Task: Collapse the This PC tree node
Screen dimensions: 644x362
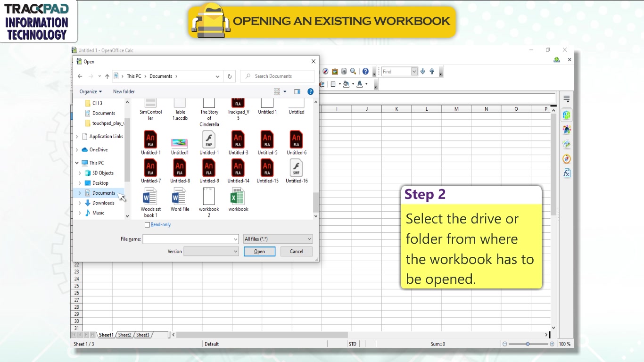Action: pos(77,163)
